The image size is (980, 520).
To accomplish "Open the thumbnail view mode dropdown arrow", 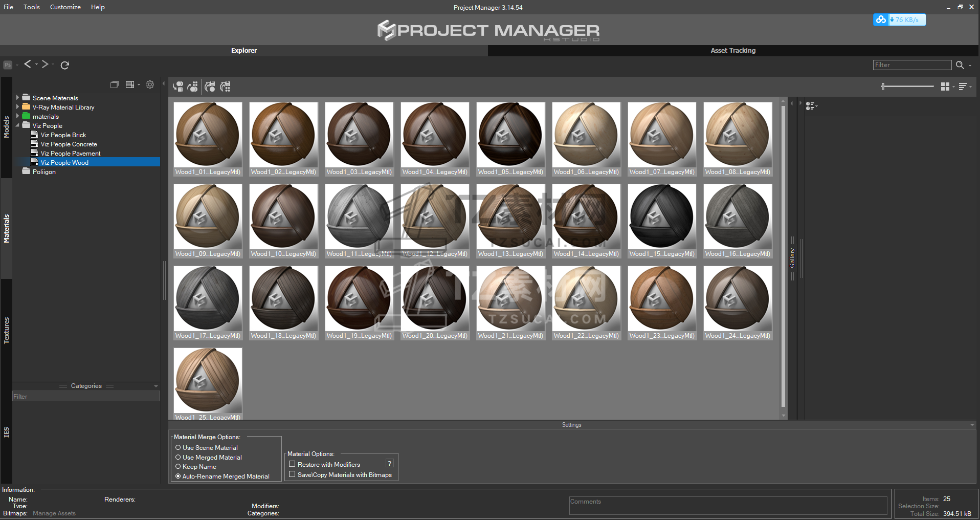I will coord(953,87).
